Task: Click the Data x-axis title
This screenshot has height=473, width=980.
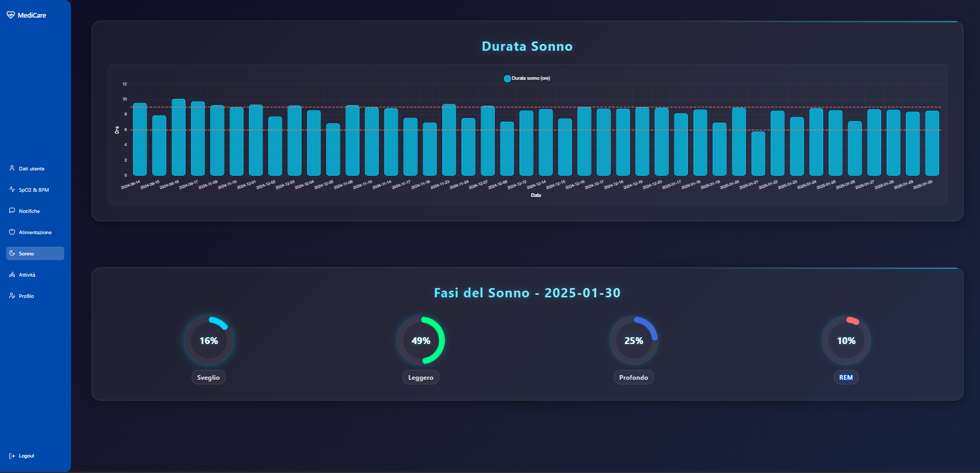Action: (536, 195)
